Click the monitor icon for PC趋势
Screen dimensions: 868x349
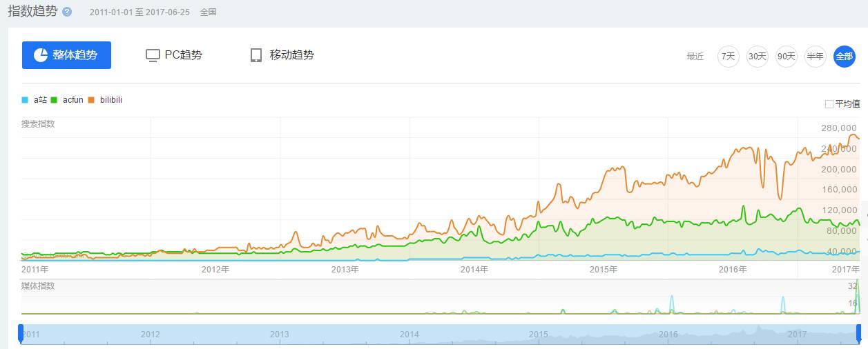point(153,55)
